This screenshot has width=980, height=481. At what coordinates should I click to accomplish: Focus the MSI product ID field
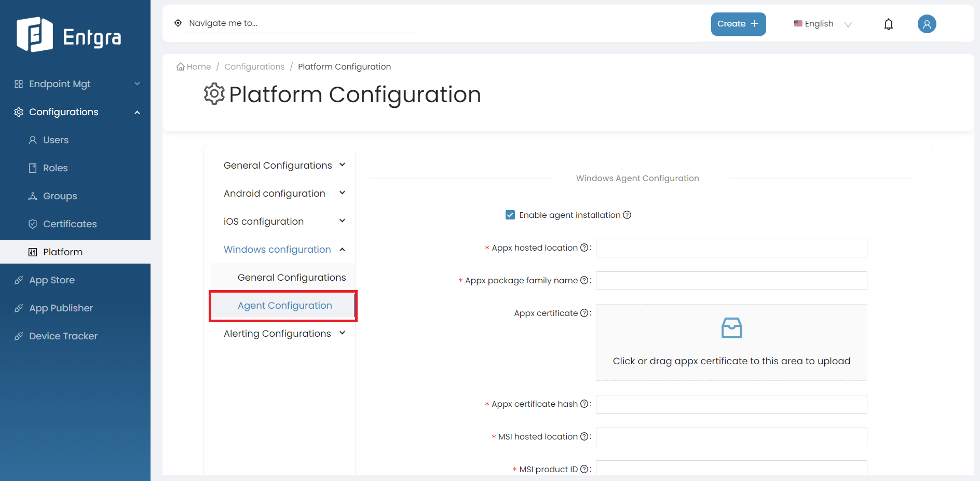pyautogui.click(x=731, y=468)
